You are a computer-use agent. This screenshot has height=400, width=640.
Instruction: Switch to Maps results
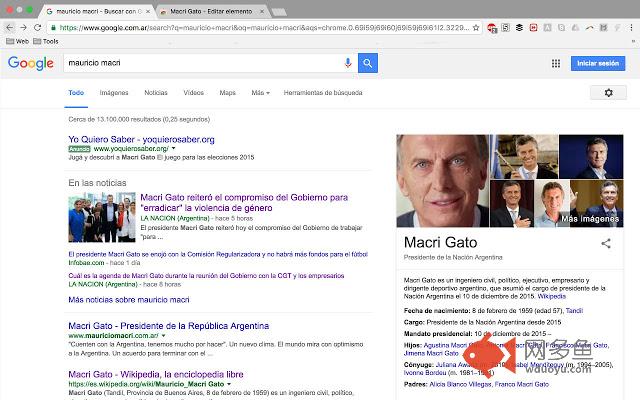click(x=227, y=93)
